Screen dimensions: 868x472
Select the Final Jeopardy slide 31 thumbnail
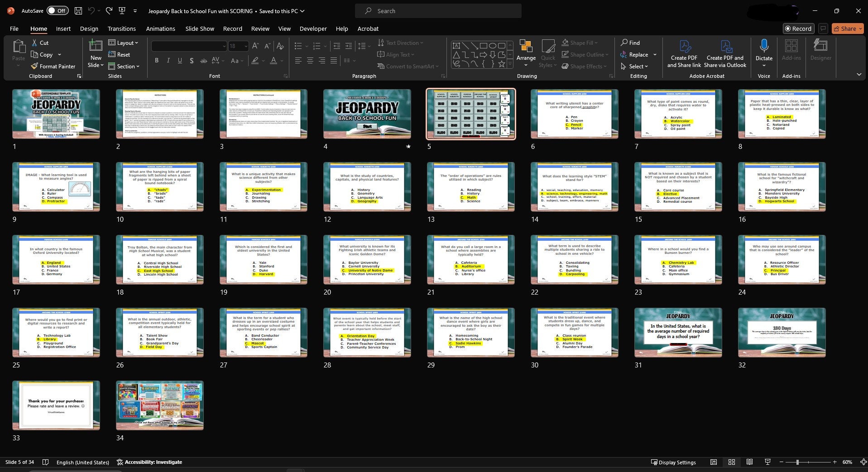678,332
